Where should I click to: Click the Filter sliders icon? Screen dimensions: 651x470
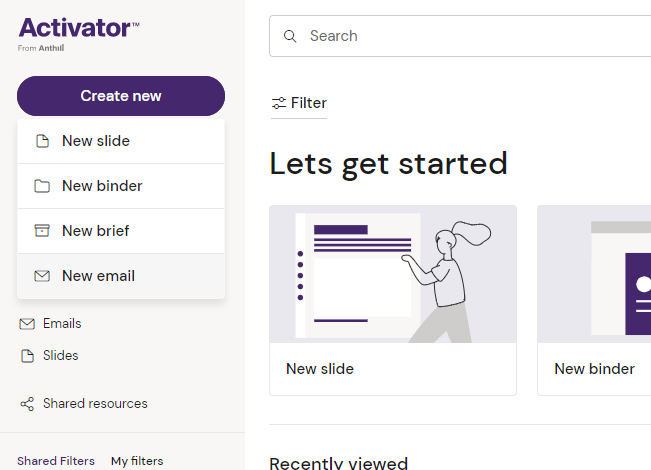(x=279, y=103)
